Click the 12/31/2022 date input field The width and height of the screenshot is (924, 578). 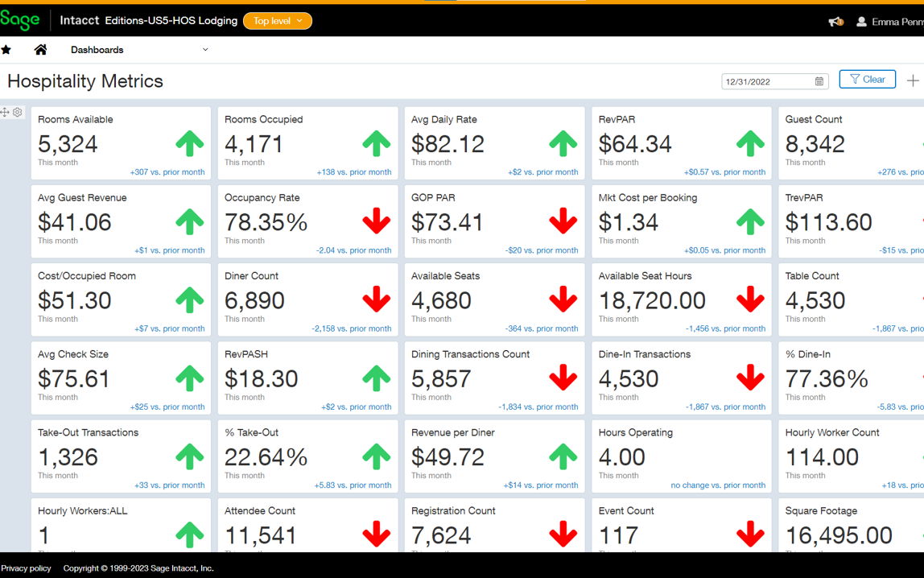(x=775, y=81)
